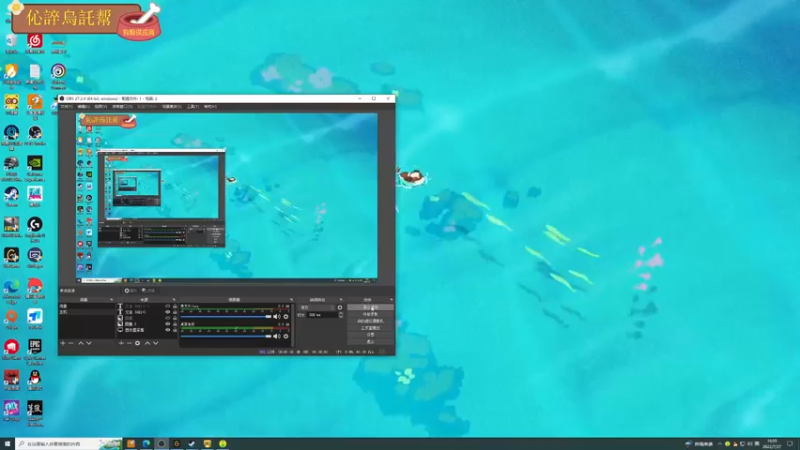The image size is (800, 450).
Task: Adjust the Desktop Audio volume slider
Action: [x=226, y=336]
